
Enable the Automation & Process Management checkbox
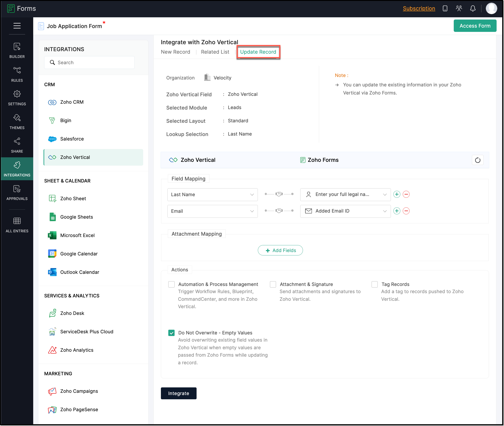tap(171, 284)
